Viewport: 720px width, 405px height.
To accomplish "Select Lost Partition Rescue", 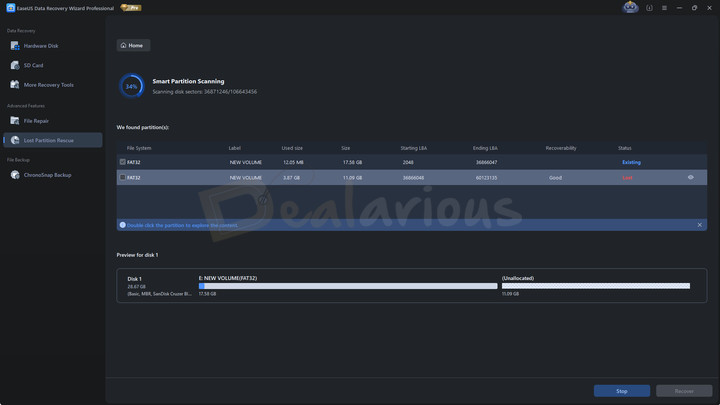I will 53,140.
